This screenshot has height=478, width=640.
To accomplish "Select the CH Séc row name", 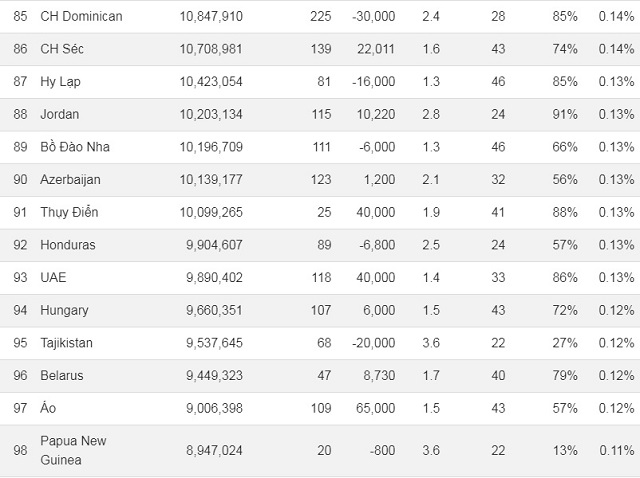I will [x=62, y=49].
